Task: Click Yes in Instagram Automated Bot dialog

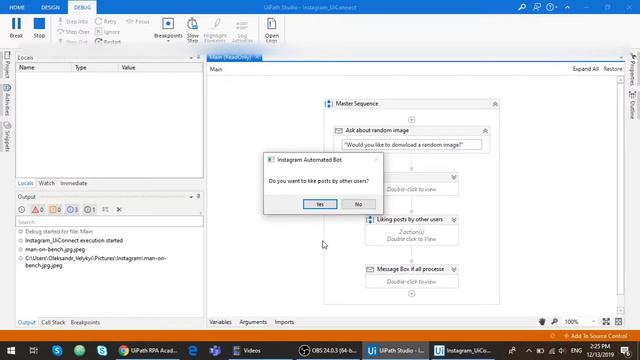Action: (x=320, y=204)
